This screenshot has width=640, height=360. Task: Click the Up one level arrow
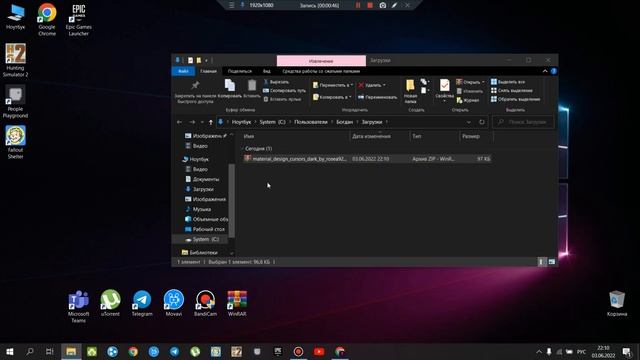[x=211, y=122]
